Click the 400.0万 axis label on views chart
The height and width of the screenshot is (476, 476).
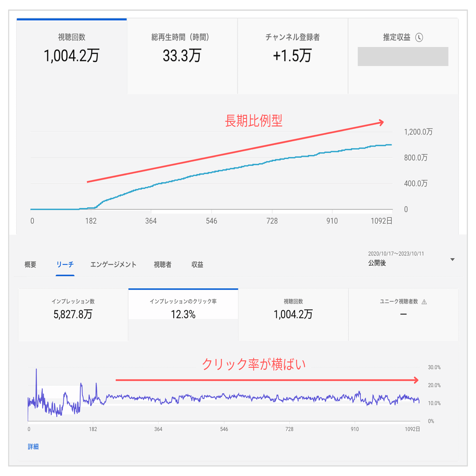point(416,183)
